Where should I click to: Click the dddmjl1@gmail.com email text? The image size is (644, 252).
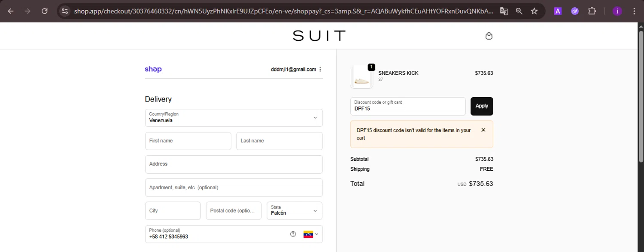293,69
